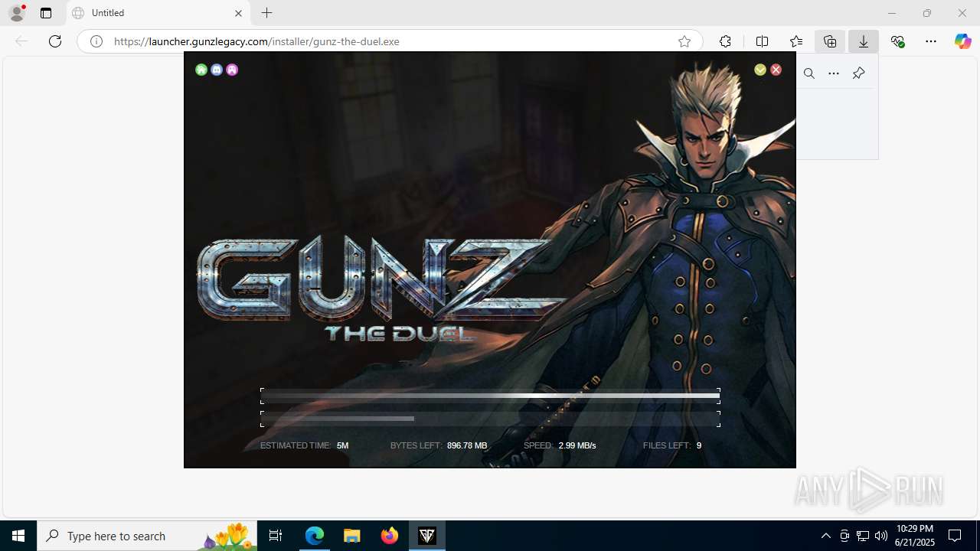Image resolution: width=980 pixels, height=551 pixels.
Task: Close the Untitled tab
Action: pyautogui.click(x=238, y=13)
